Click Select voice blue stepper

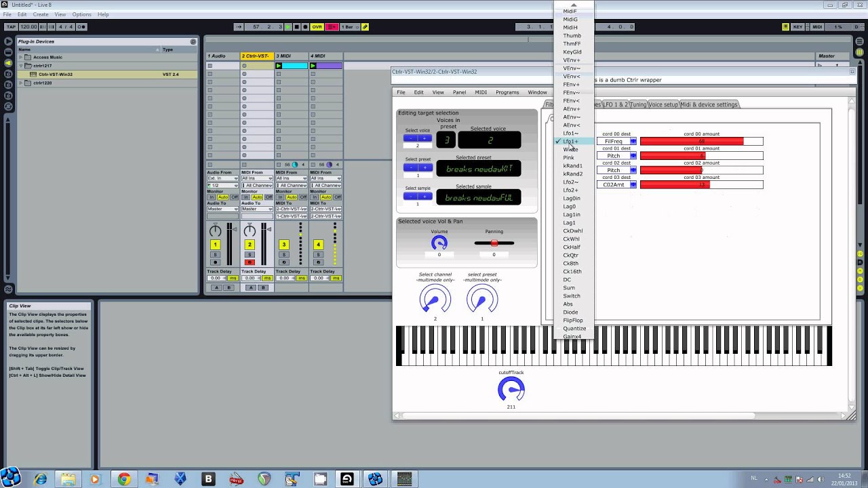418,138
